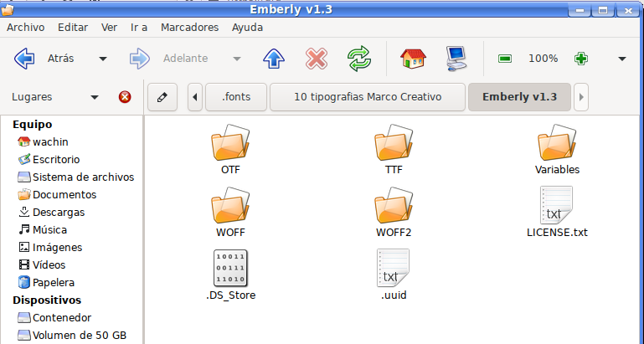Zoom out with the green minus icon
Screen dimensions: 644x344
505,59
